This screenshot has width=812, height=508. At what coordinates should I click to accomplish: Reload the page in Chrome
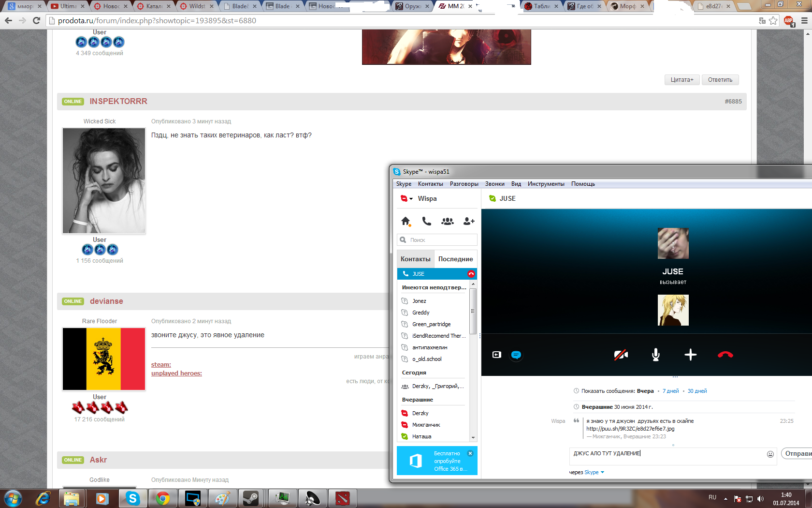point(36,20)
